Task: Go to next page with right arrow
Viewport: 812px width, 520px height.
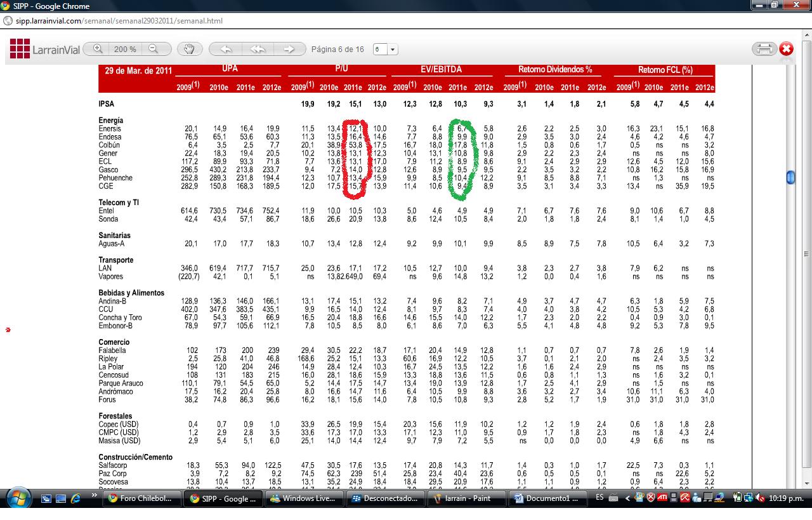Action: click(x=289, y=49)
